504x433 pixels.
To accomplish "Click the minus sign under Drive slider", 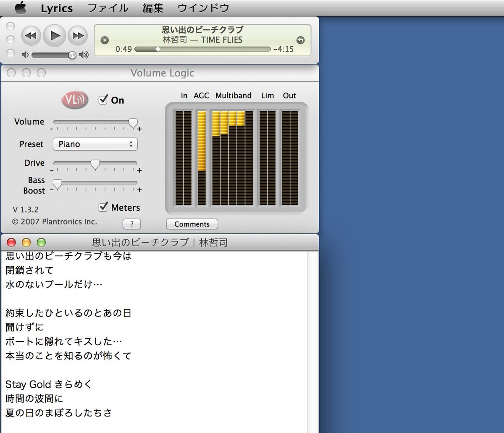I will tap(52, 171).
